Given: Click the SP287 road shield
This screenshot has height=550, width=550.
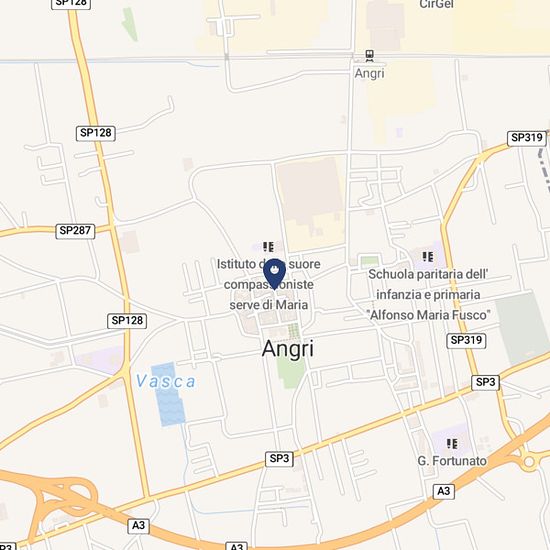Looking at the screenshot, I should pos(75,231).
